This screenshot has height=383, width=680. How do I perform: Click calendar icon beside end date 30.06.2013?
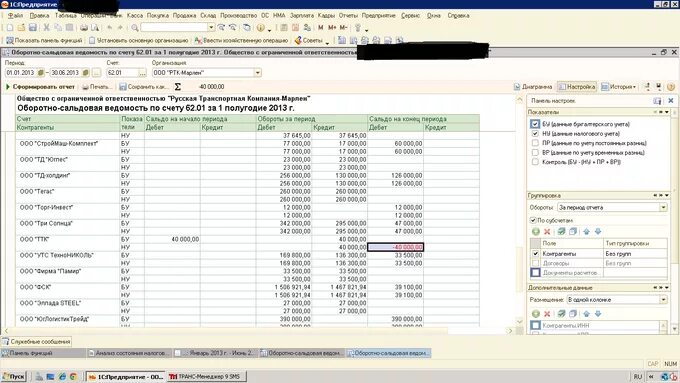pyautogui.click(x=85, y=72)
